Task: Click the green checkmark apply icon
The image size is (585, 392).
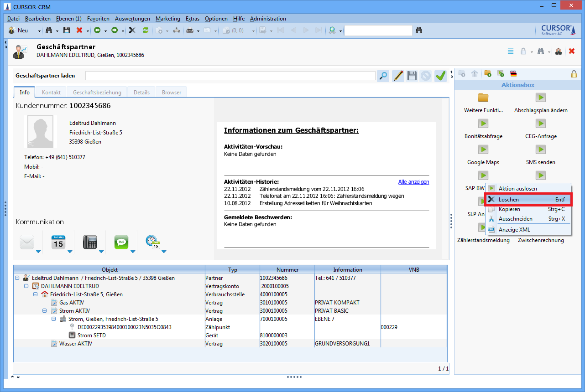Action: click(x=440, y=76)
